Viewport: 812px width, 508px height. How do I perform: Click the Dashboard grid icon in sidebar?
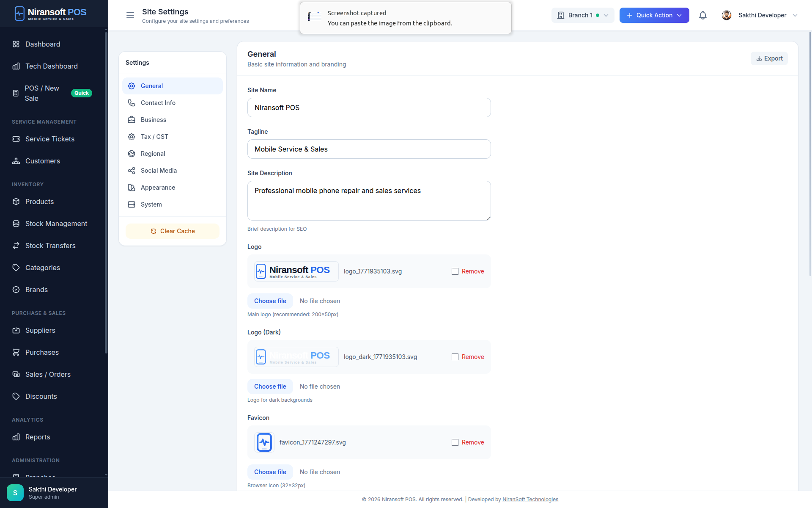[16, 44]
